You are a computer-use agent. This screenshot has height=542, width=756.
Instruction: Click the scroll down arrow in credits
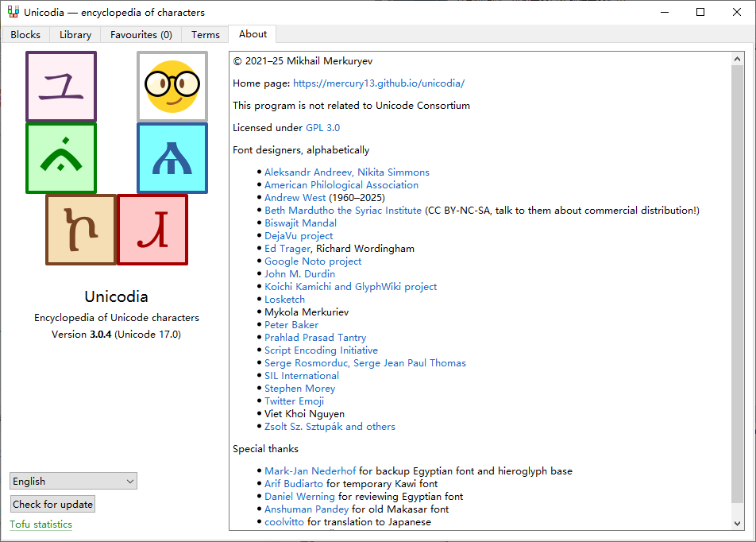click(x=737, y=523)
